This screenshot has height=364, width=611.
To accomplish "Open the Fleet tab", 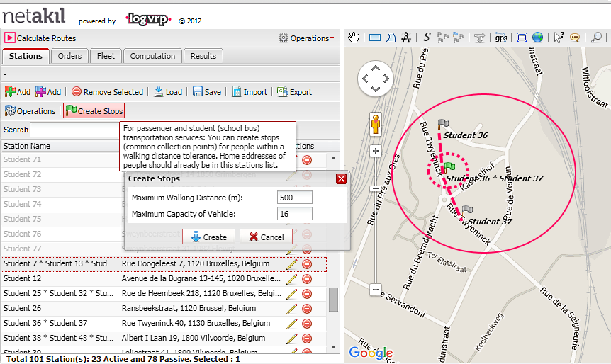I will 106,56.
